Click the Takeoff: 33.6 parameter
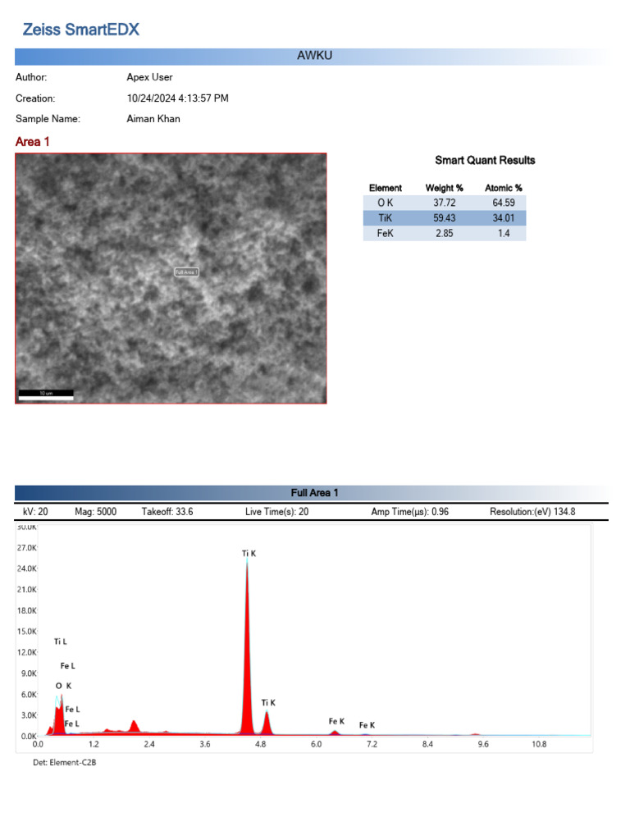The image size is (630, 840). tap(167, 512)
